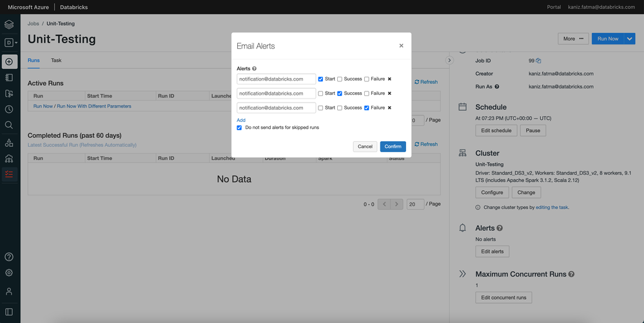Open the Recents clock icon in the sidebar
The image size is (644, 323).
tap(9, 110)
